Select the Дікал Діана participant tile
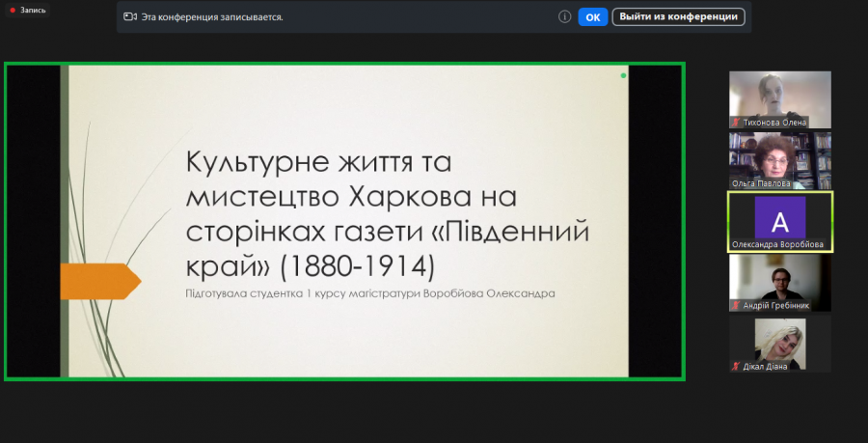The width and height of the screenshot is (868, 443). [x=780, y=344]
